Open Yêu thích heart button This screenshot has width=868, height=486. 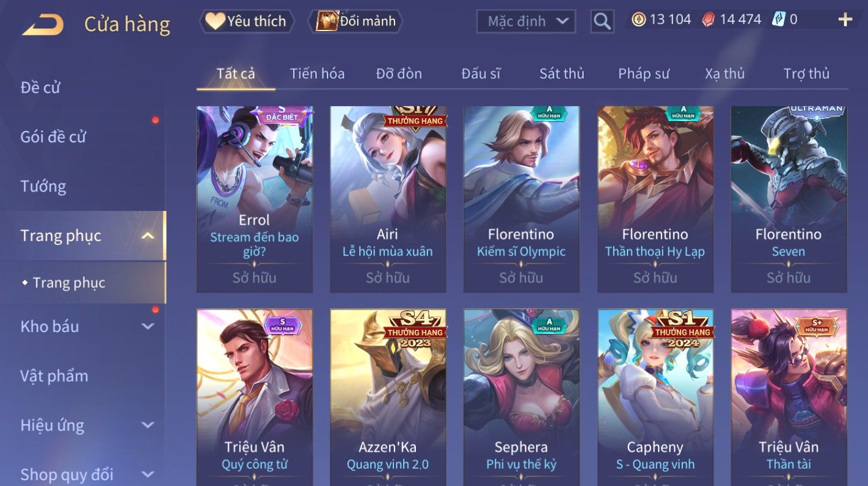(x=247, y=21)
